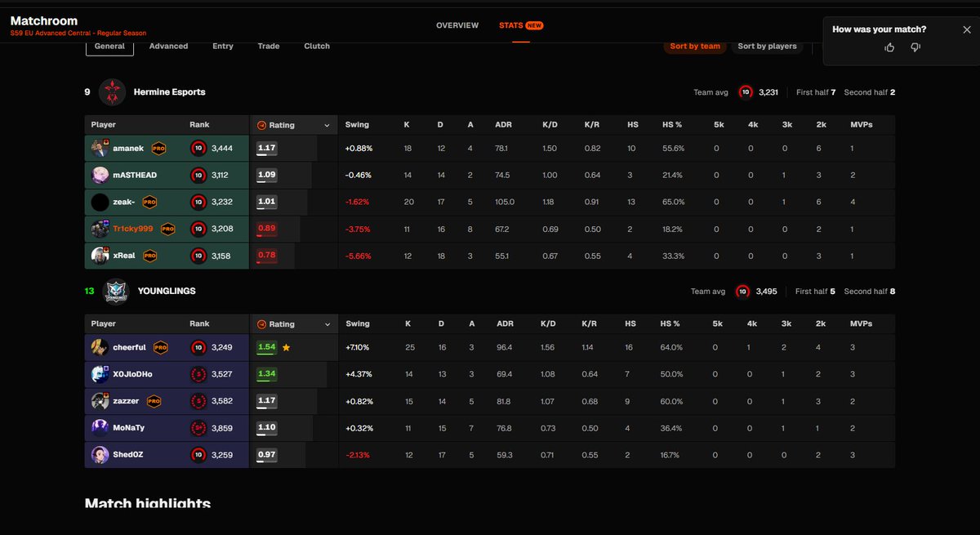Image resolution: width=980 pixels, height=535 pixels.
Task: Click xReal's swing value -5.66%
Action: coord(358,256)
